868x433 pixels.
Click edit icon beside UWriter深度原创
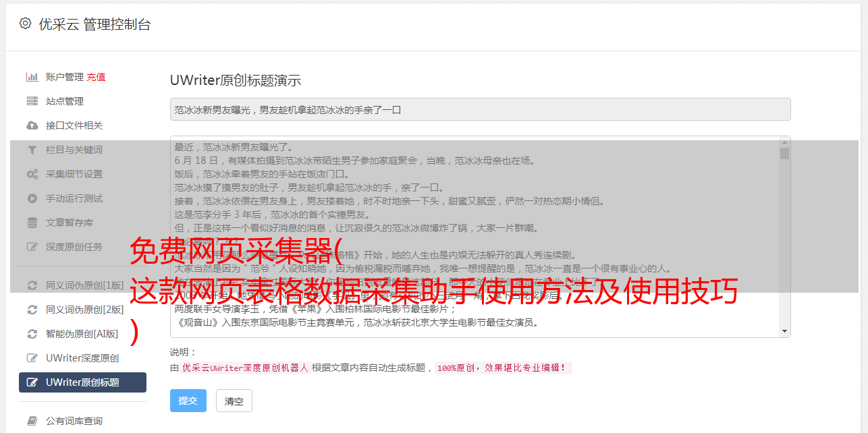pyautogui.click(x=32, y=358)
